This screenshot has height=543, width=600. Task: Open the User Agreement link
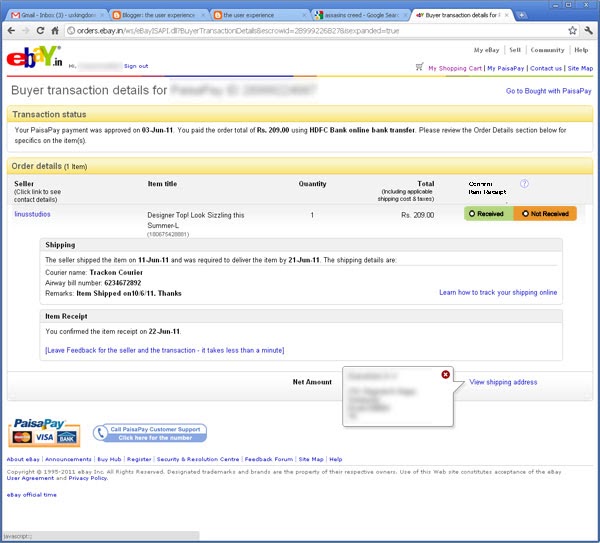point(30,478)
